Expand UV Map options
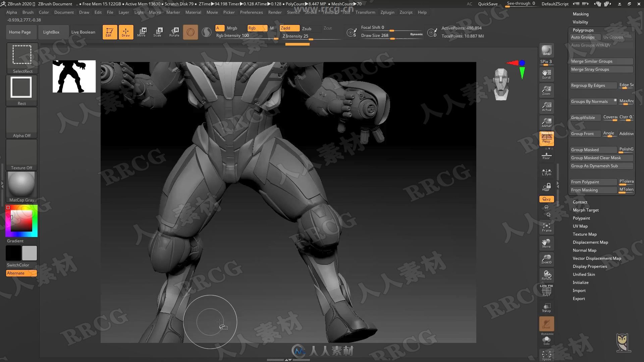The height and width of the screenshot is (362, 644). tap(580, 226)
